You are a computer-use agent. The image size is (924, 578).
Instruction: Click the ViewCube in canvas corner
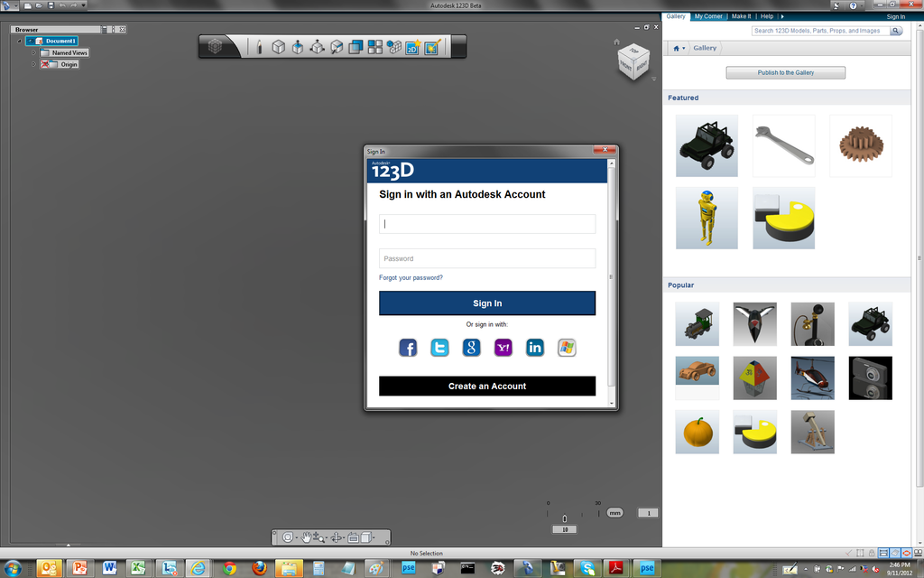pos(633,61)
